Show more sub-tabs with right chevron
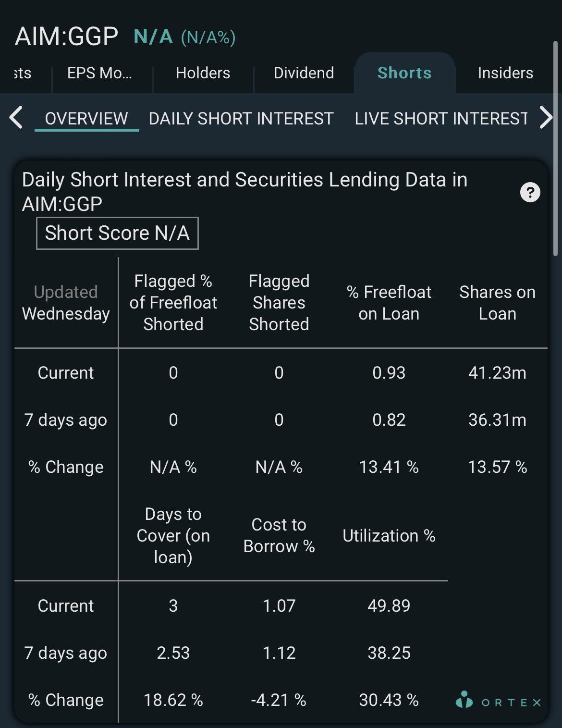This screenshot has width=562, height=728. pyautogui.click(x=546, y=118)
